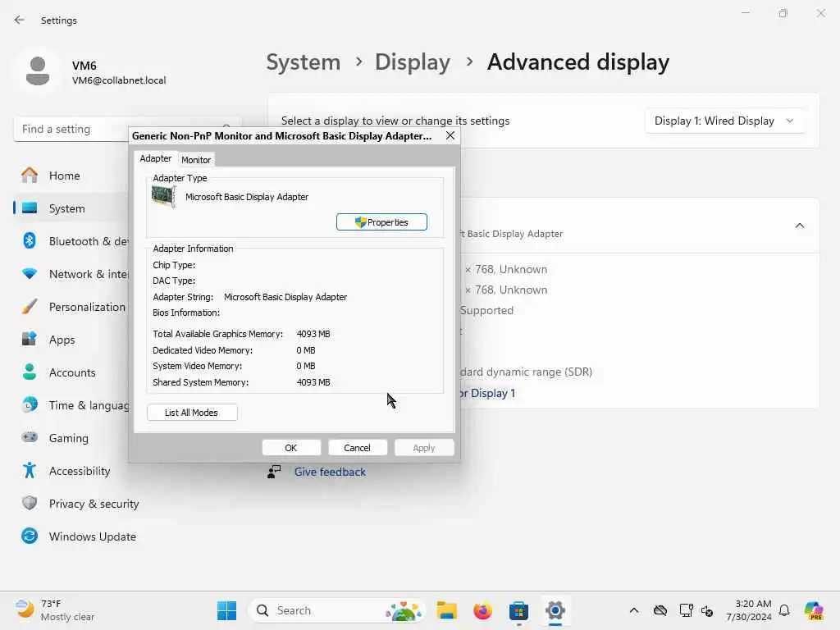Select the Adapter tab

click(x=155, y=158)
